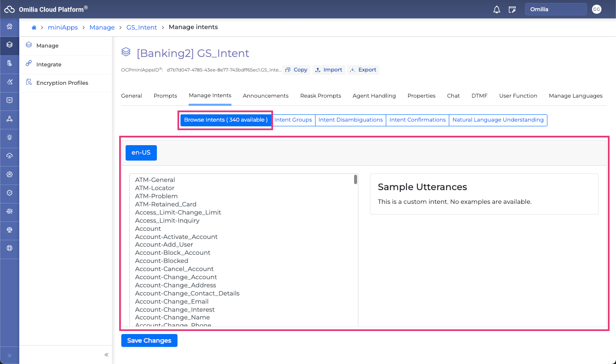Select Intent Groups sub-tab
Image resolution: width=616 pixels, height=364 pixels.
(x=293, y=120)
